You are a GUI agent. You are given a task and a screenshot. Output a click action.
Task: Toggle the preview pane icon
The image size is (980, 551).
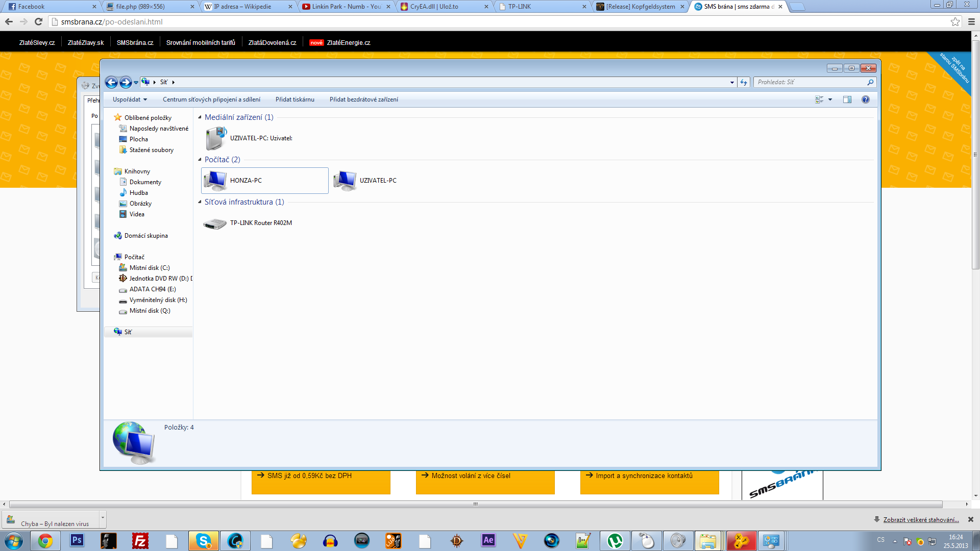click(847, 99)
